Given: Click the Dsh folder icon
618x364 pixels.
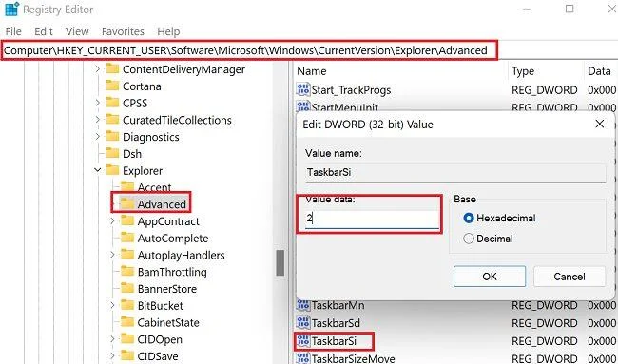Looking at the screenshot, I should (x=113, y=154).
